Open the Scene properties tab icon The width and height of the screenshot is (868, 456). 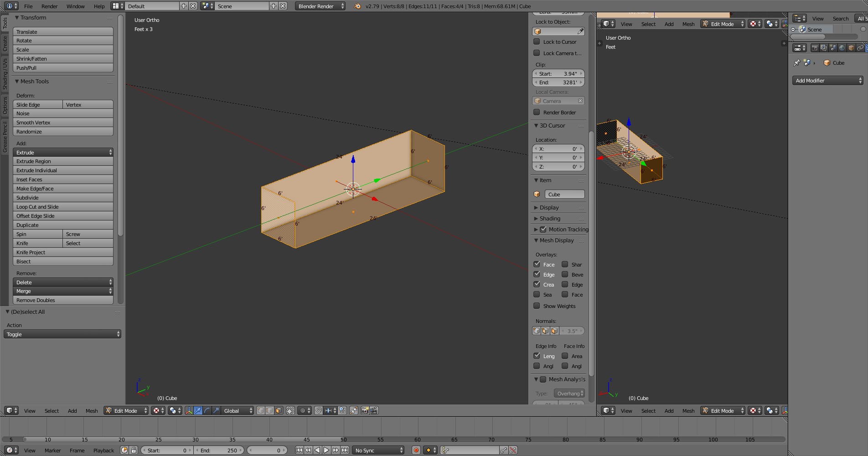click(833, 47)
